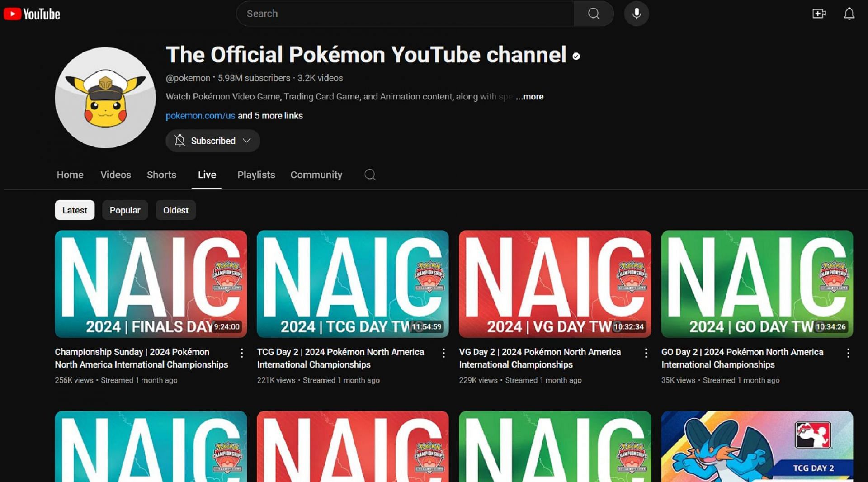This screenshot has height=482, width=868.
Task: Open the notifications bell
Action: 849,14
